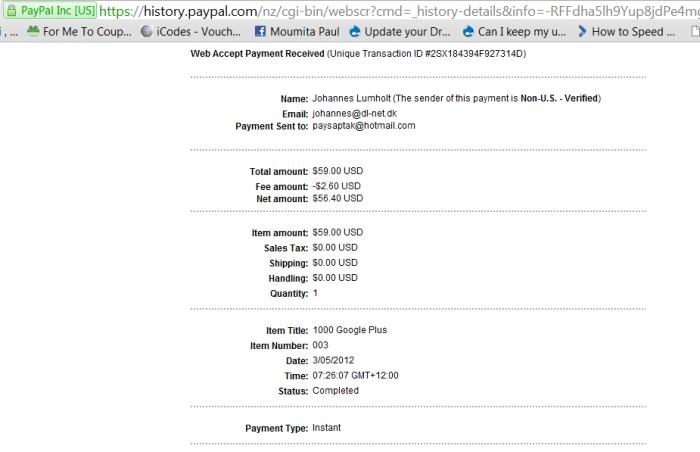Screen dimensions: 700x452
Task: Click the iCodes bookmark favicon
Action: 147,31
